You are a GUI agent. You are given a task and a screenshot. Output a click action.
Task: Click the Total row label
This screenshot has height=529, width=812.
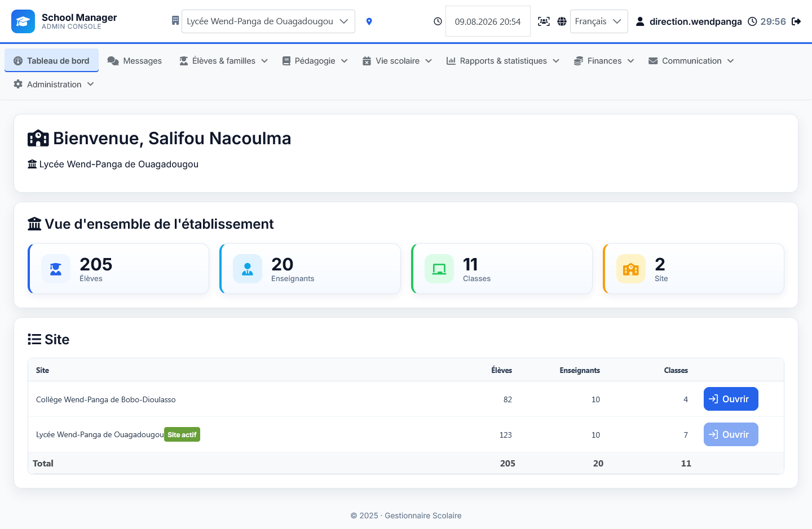point(43,463)
